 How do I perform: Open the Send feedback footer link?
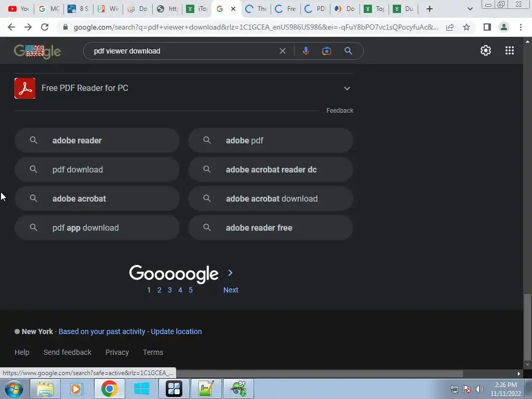67,352
